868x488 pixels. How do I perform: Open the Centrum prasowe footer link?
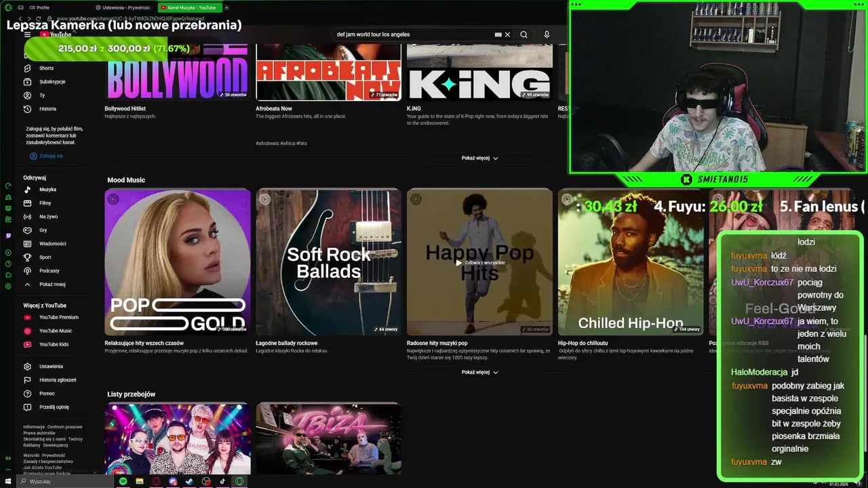(x=64, y=427)
